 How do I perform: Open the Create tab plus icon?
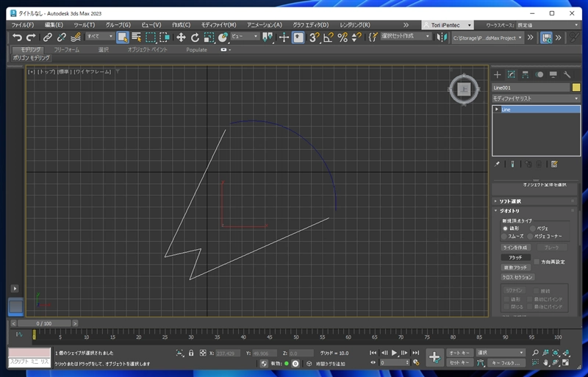coord(498,74)
